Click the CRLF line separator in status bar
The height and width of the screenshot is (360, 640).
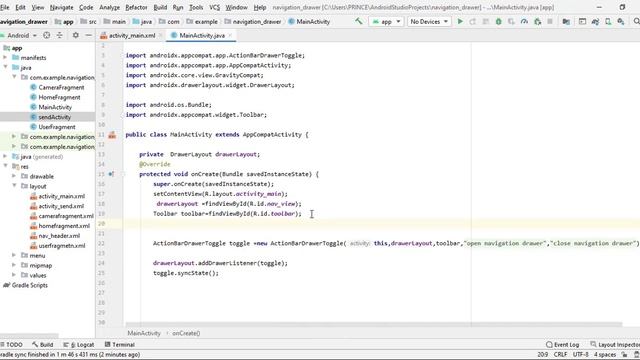point(560,355)
